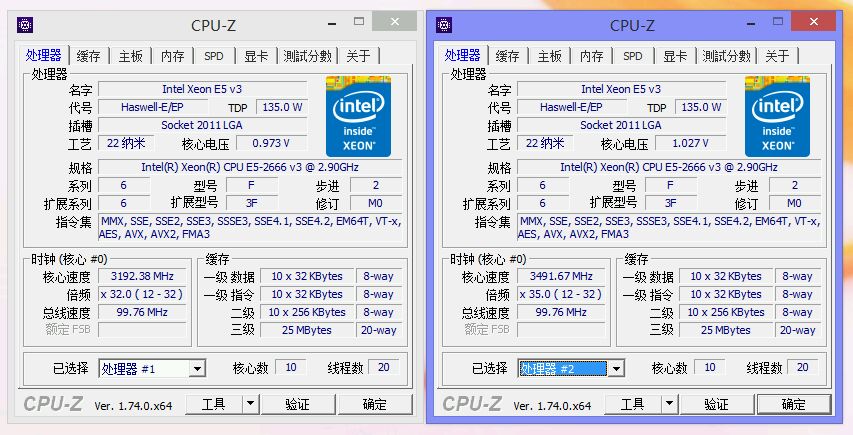Click core voltage value 1.027 V
Screen dimensions: 853x435
690,143
